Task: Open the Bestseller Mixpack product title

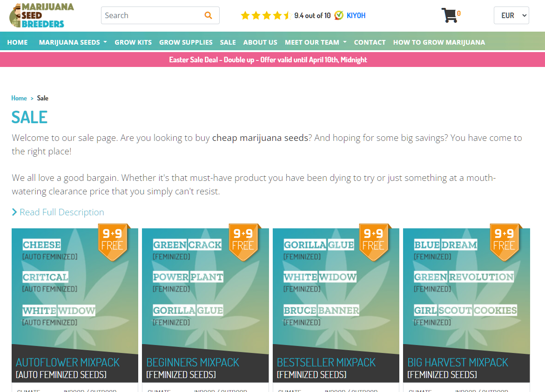Action: [x=326, y=363]
